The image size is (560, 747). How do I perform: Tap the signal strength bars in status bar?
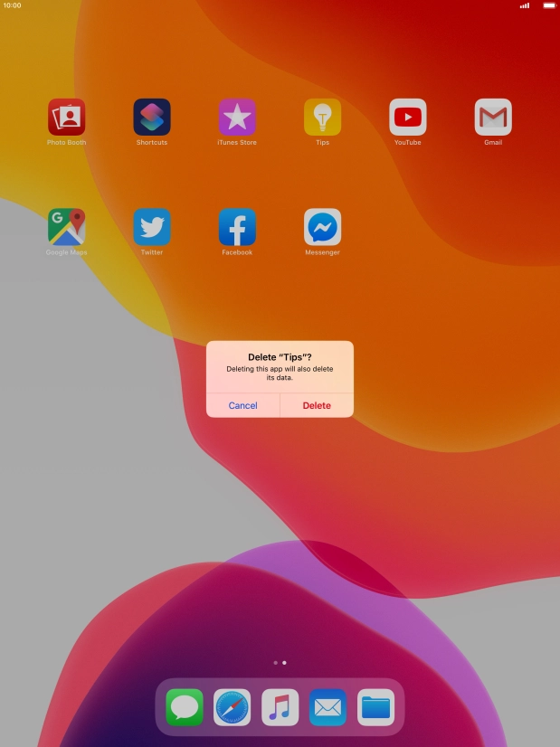click(525, 5)
